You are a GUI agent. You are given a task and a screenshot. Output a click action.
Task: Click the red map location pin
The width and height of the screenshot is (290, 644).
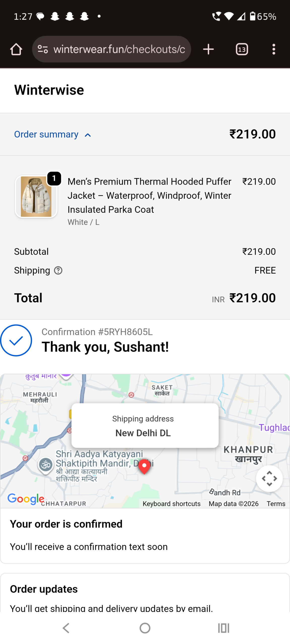coord(144,466)
